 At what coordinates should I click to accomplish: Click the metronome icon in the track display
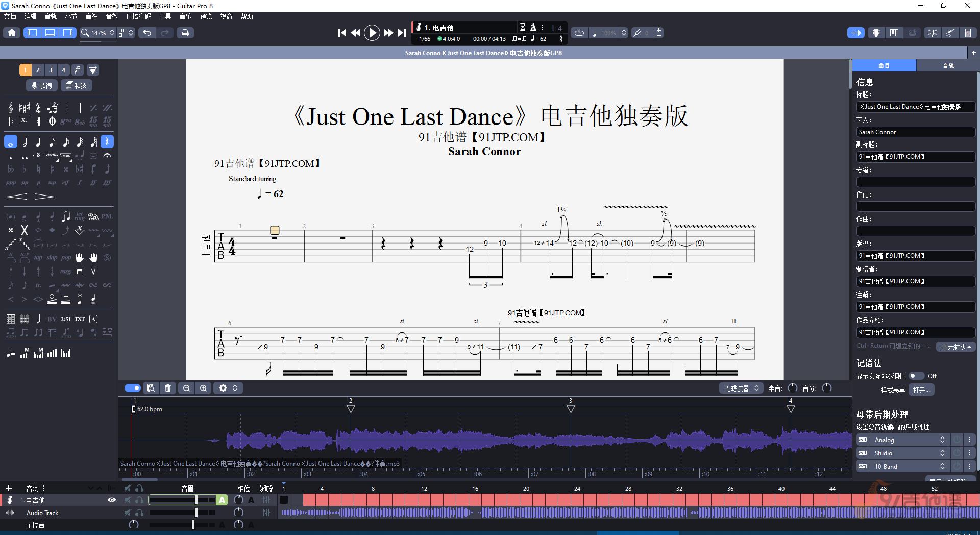pyautogui.click(x=533, y=27)
